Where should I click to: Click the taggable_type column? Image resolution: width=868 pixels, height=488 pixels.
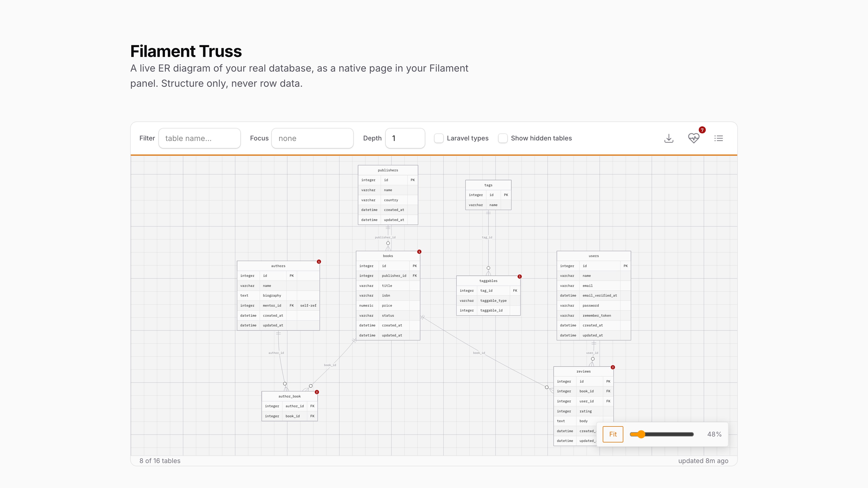[488, 301]
